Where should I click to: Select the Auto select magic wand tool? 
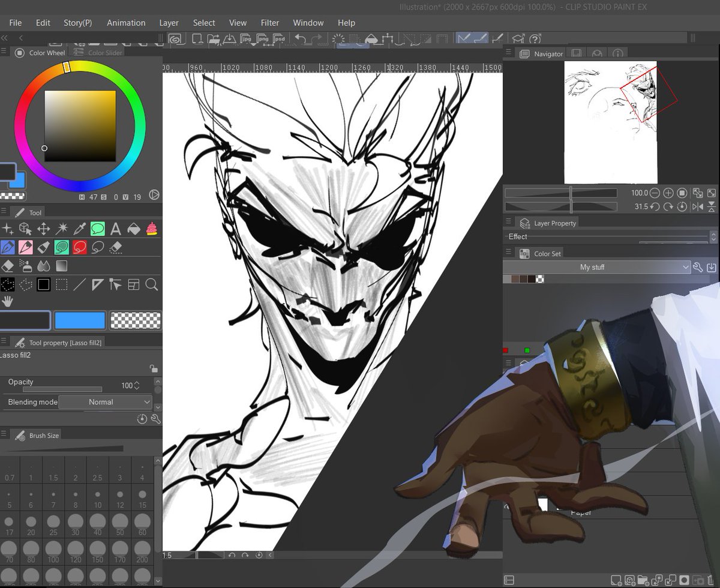click(x=62, y=229)
